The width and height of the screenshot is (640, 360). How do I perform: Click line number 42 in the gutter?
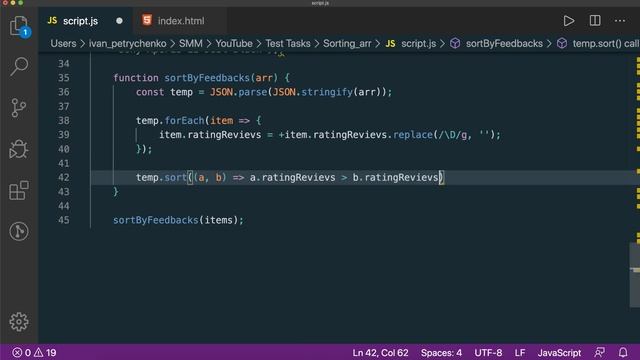[x=64, y=178]
